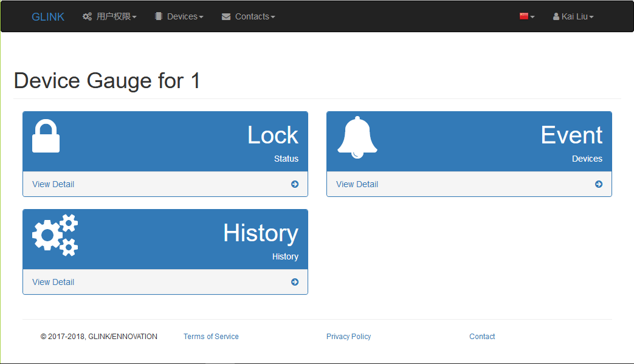The height and width of the screenshot is (364, 634).
Task: Click the arrow icon in Lock View Detail
Action: point(295,184)
